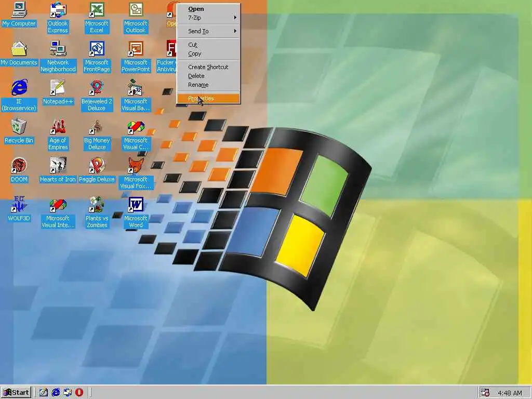Open Properties from the context menu
532x399 pixels.
click(209, 98)
